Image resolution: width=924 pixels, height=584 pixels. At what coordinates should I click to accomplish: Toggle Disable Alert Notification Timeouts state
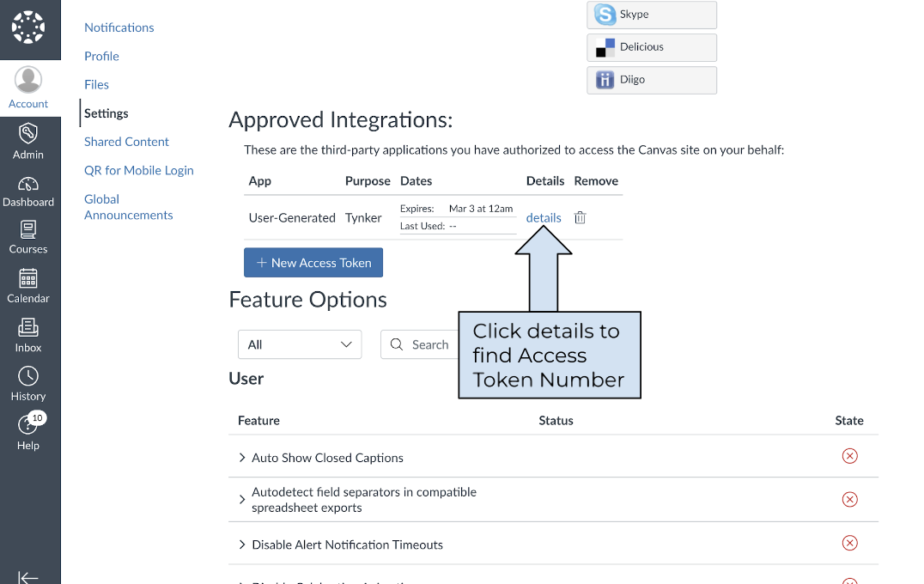(849, 543)
